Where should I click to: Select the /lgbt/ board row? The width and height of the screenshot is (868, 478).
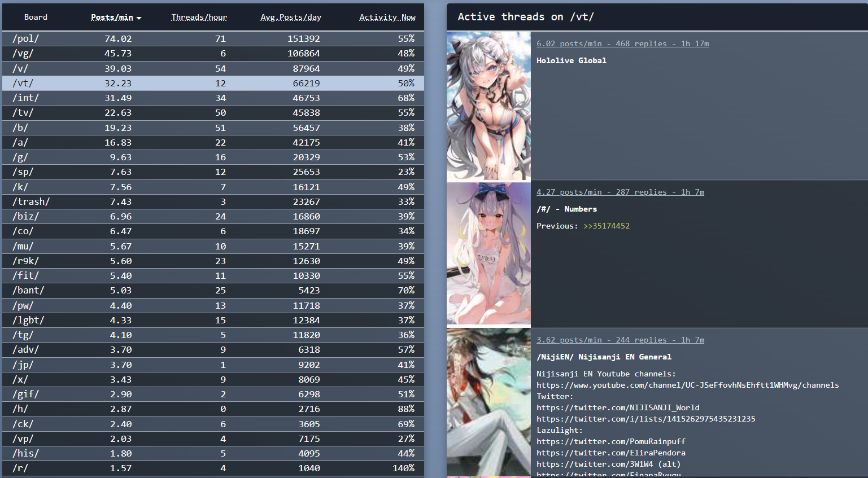(213, 320)
